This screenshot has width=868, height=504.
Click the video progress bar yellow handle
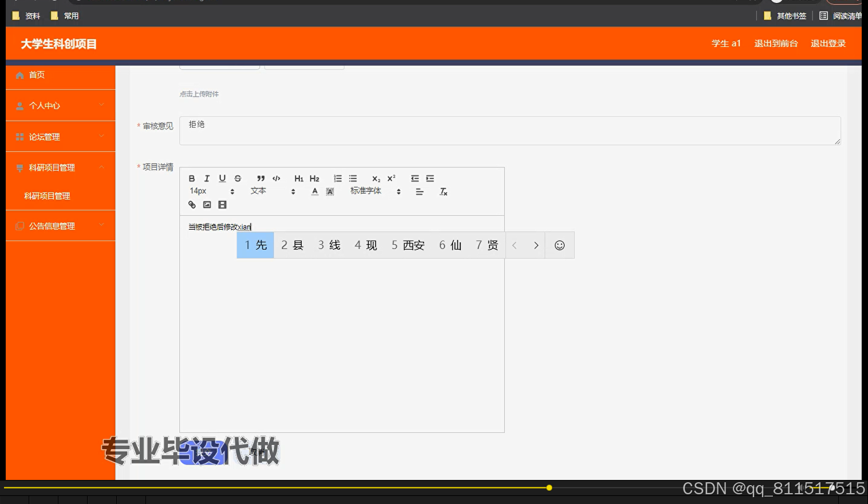coord(549,488)
